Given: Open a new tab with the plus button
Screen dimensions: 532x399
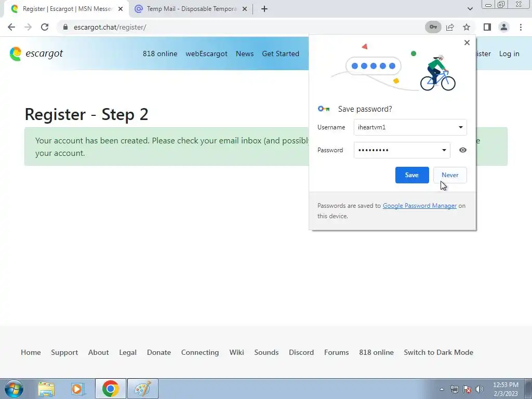Looking at the screenshot, I should click(264, 9).
